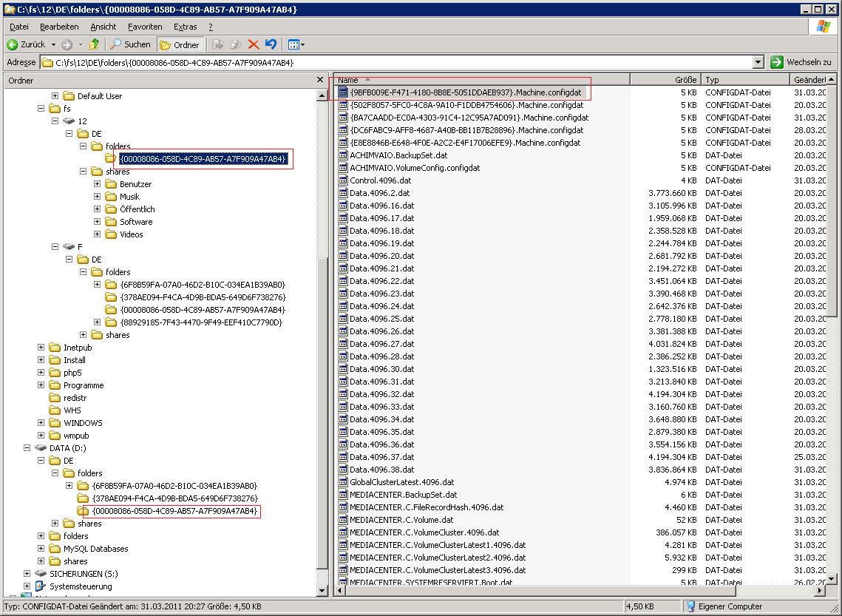
Task: Select the Software folder icon
Action: [x=111, y=221]
